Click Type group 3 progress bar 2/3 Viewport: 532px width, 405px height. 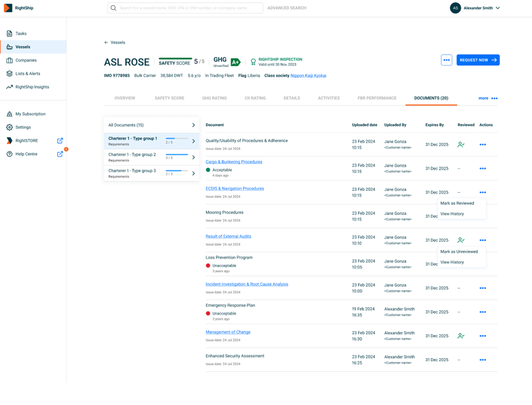tap(176, 170)
